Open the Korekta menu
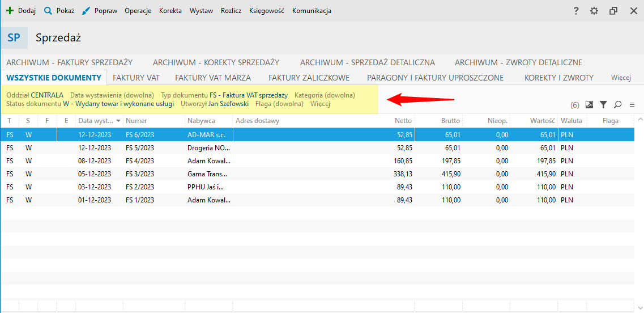The width and height of the screenshot is (644, 313). pyautogui.click(x=170, y=11)
